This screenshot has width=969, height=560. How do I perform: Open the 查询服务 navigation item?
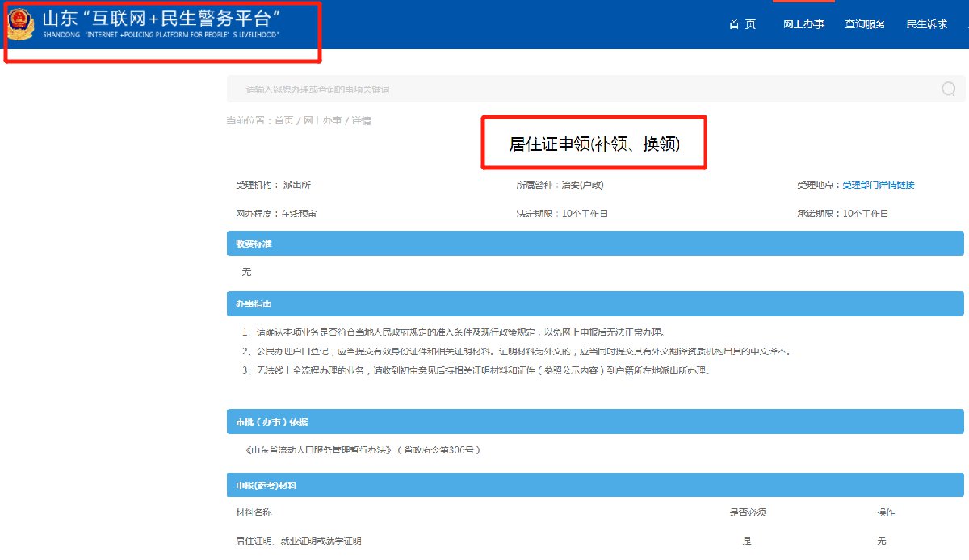click(x=865, y=24)
